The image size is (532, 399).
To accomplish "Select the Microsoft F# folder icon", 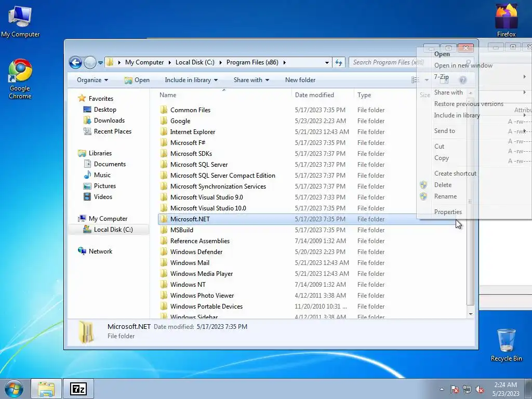I will pyautogui.click(x=164, y=142).
